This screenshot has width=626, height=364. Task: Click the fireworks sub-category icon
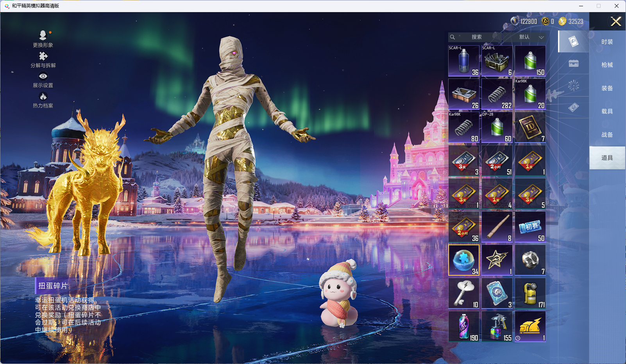574,86
